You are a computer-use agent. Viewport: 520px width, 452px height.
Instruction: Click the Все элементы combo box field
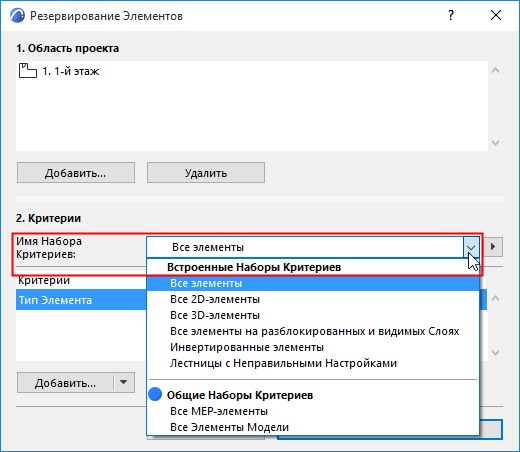pyautogui.click(x=305, y=247)
